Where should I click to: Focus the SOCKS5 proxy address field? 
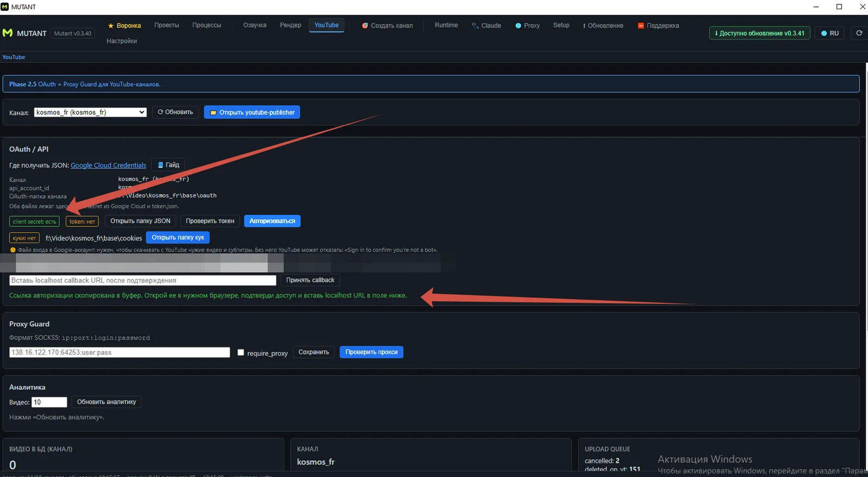(120, 352)
